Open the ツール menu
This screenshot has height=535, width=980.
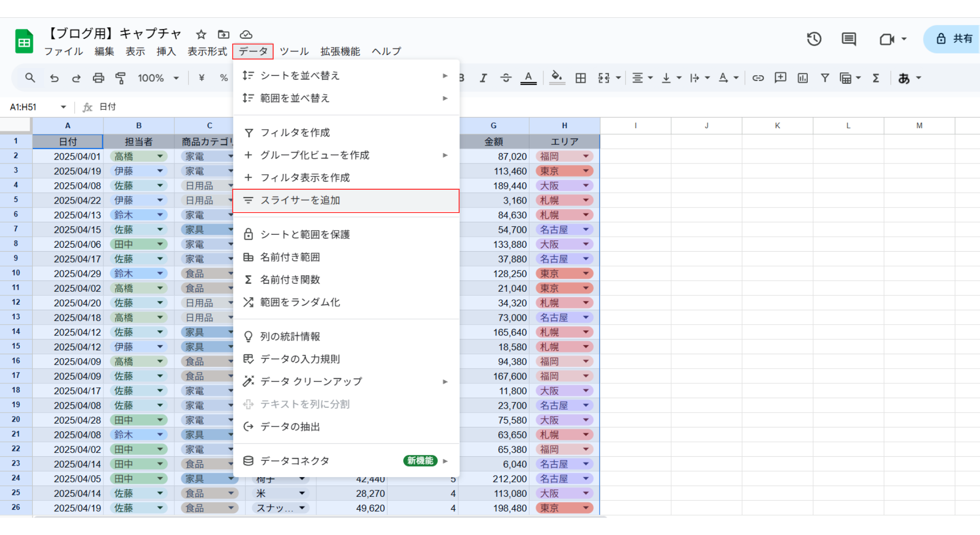[294, 52]
